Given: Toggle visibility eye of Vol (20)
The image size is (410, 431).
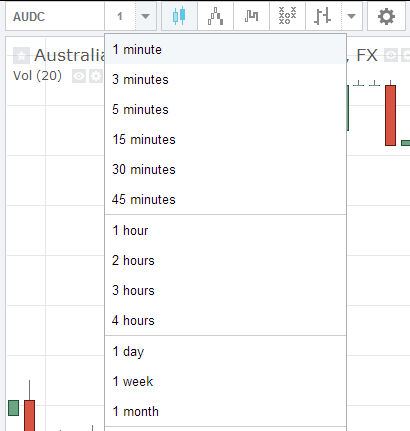Looking at the screenshot, I should tap(79, 77).
